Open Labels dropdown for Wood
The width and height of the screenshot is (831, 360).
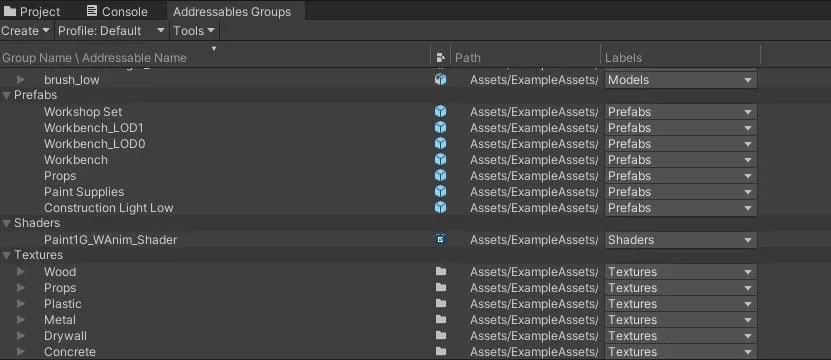pos(680,271)
